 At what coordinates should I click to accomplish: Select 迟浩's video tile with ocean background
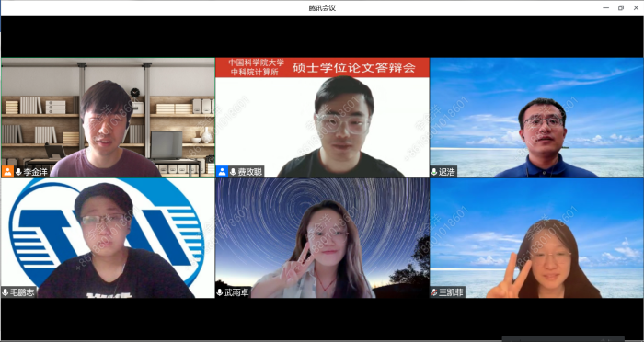536,118
